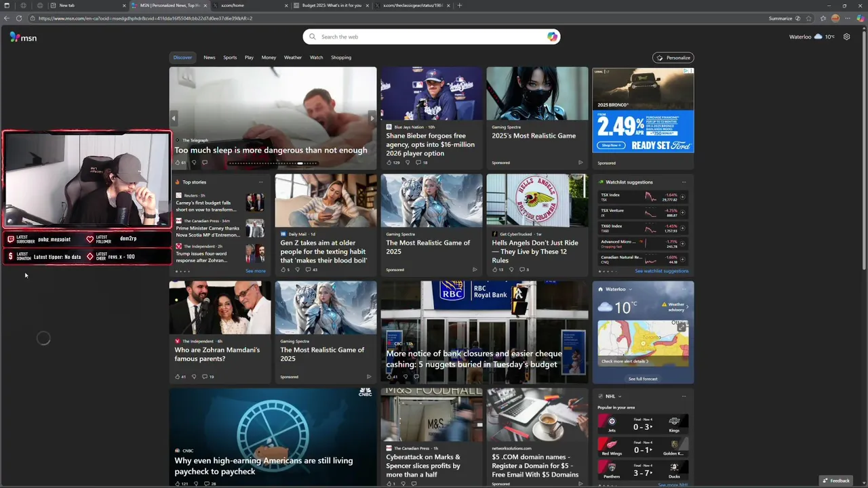This screenshot has width=868, height=488.
Task: Click the MSN logo
Action: [23, 37]
